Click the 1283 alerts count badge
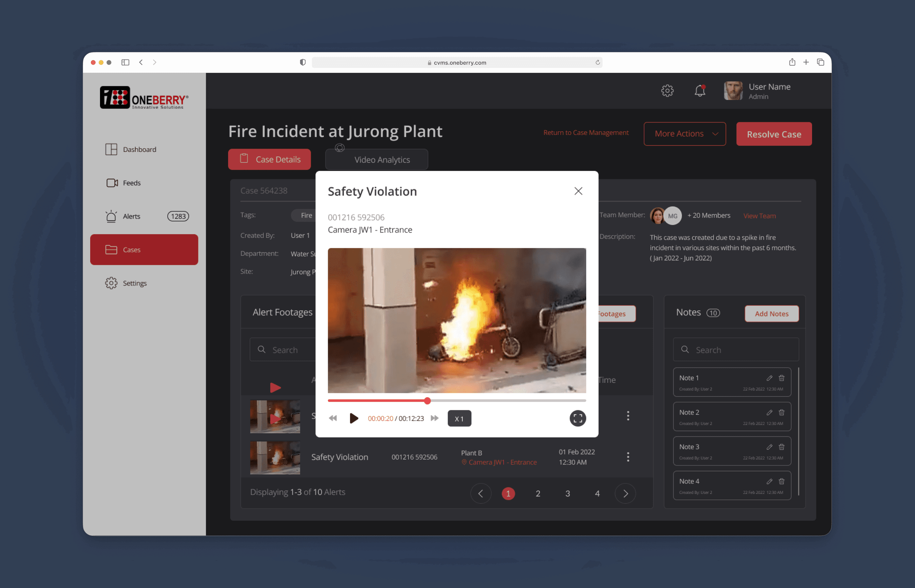This screenshot has width=915, height=588. click(x=178, y=216)
